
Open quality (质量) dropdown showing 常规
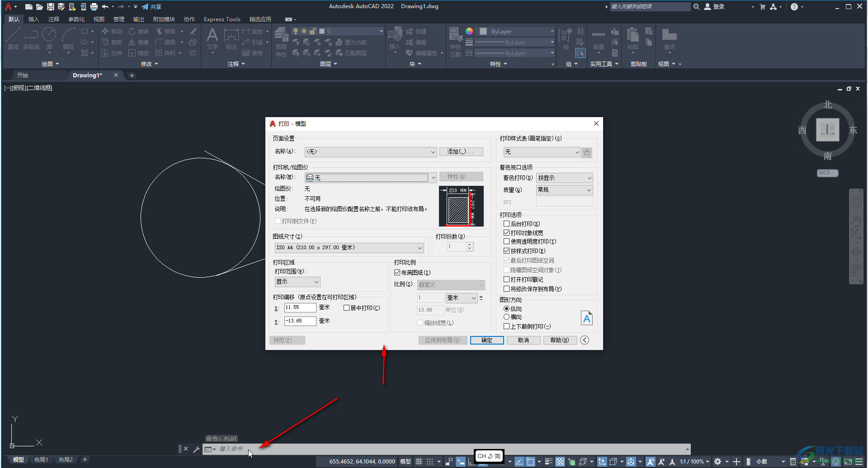pos(564,190)
